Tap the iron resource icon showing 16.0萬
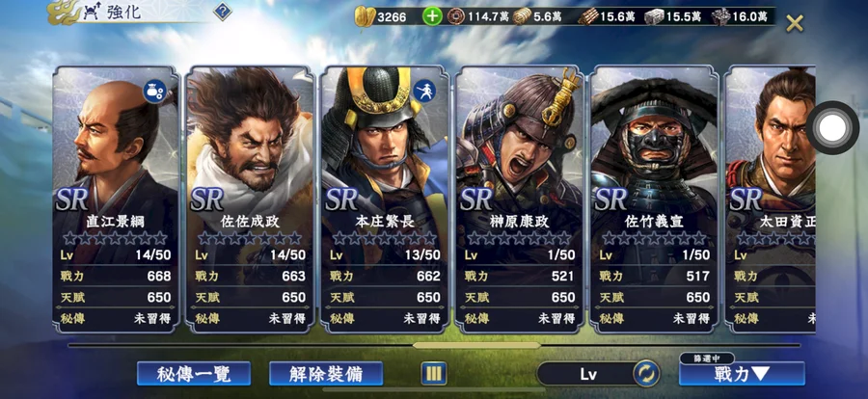 pos(720,16)
